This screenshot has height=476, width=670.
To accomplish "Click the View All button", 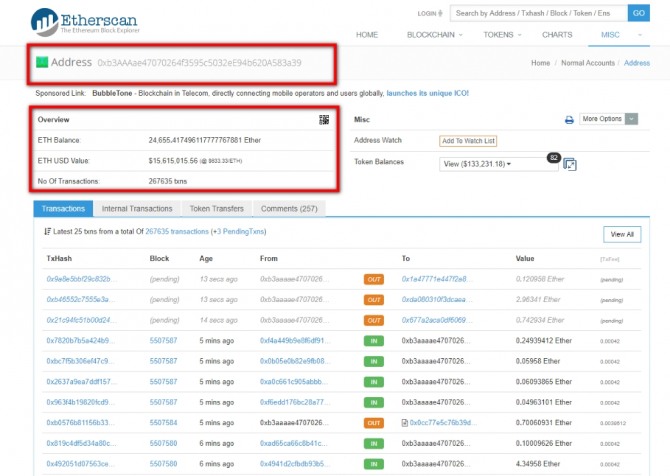I will pos(621,234).
